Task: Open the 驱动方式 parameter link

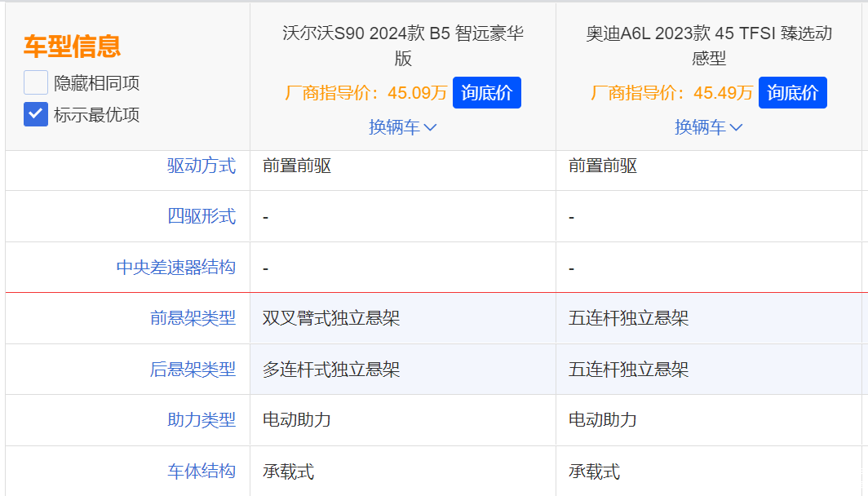Action: click(201, 166)
